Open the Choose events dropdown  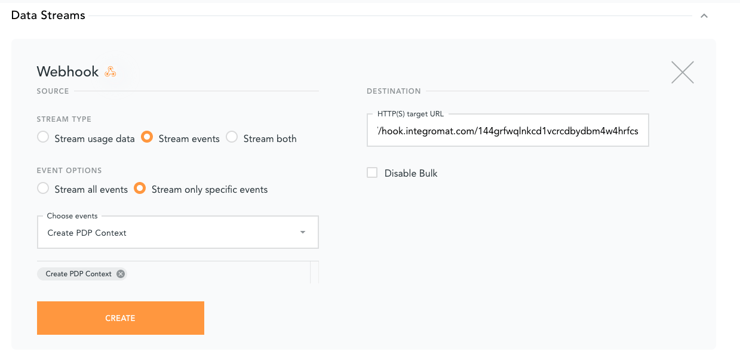178,232
